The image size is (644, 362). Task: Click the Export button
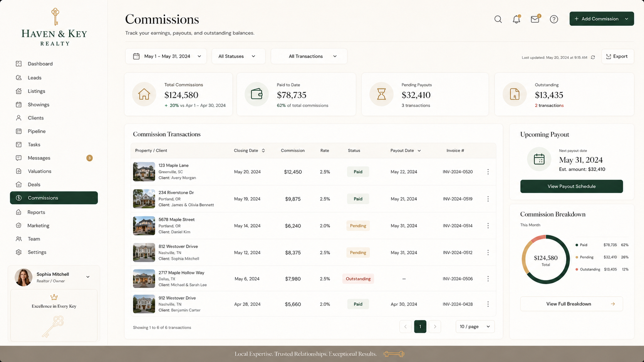click(617, 57)
